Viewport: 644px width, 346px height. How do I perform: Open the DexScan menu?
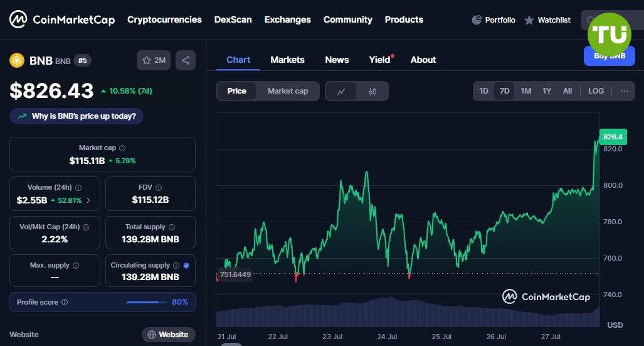(x=233, y=19)
